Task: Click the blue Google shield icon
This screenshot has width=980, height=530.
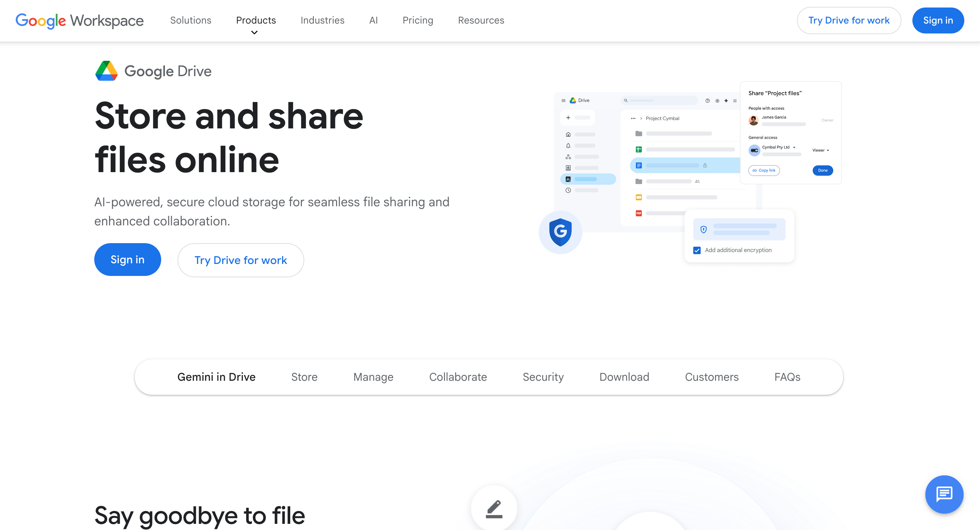Action: (560, 232)
